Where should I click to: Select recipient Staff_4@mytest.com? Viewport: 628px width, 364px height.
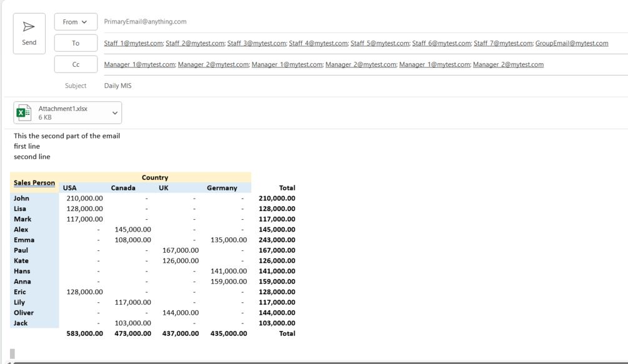coord(319,43)
